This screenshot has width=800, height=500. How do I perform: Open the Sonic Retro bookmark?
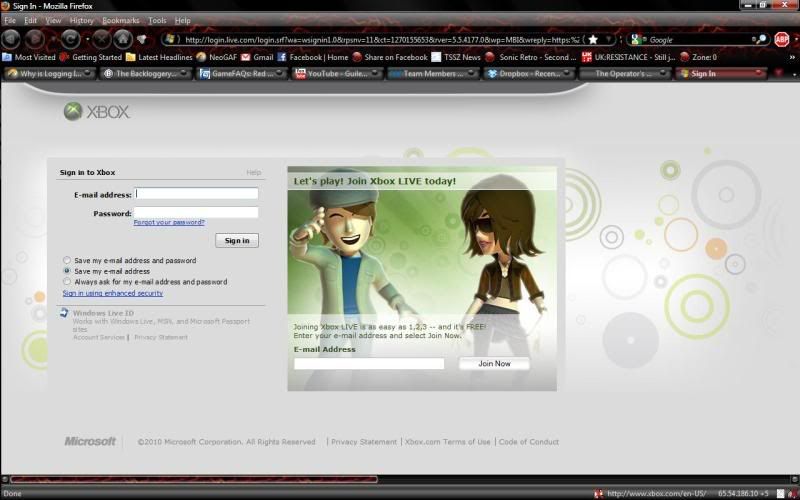[x=531, y=57]
